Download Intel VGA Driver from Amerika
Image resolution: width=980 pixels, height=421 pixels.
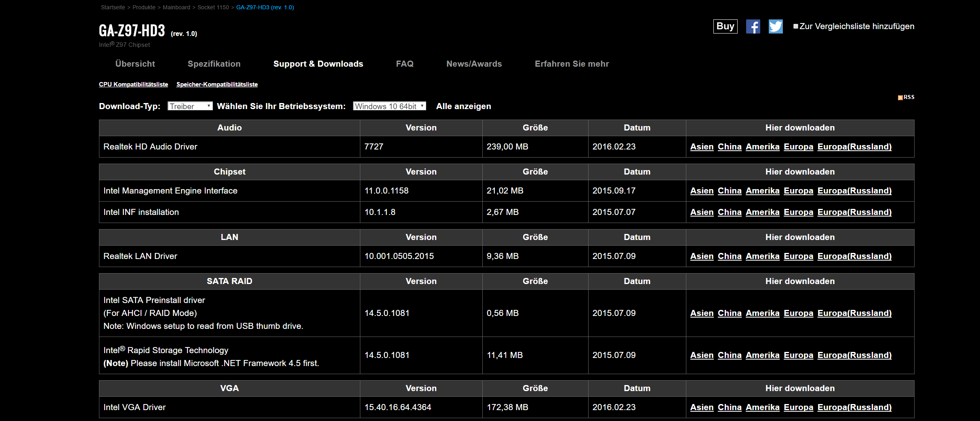point(763,407)
